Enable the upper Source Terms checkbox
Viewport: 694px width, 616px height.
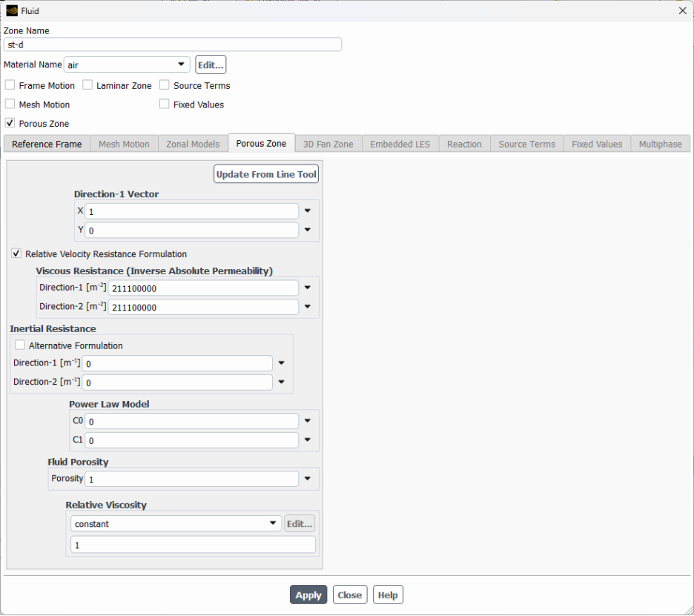point(164,85)
